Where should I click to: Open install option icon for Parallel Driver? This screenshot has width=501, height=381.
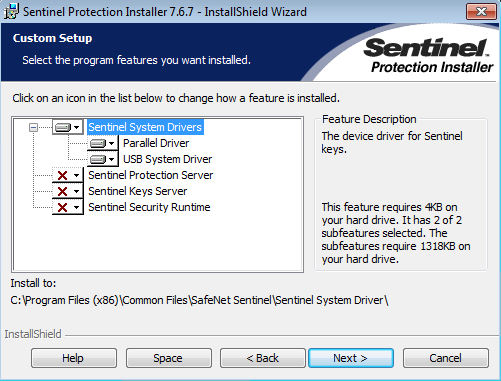tap(103, 143)
